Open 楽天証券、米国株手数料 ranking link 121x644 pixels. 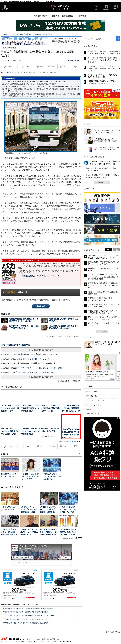point(104,299)
